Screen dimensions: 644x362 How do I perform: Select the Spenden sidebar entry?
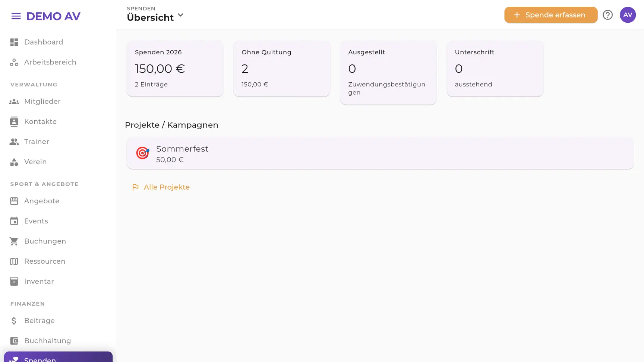58,358
